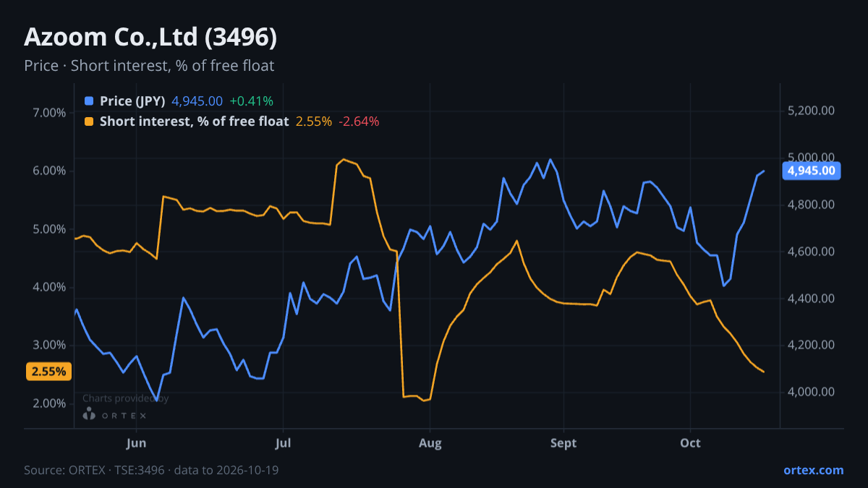The width and height of the screenshot is (868, 488).
Task: Click the 5.00% left axis label
Action: tap(49, 229)
